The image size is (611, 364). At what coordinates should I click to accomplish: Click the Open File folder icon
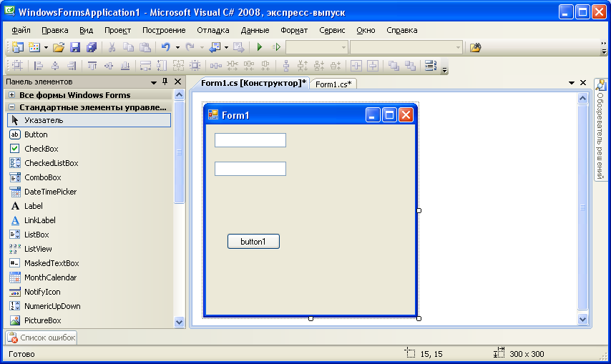pos(59,47)
